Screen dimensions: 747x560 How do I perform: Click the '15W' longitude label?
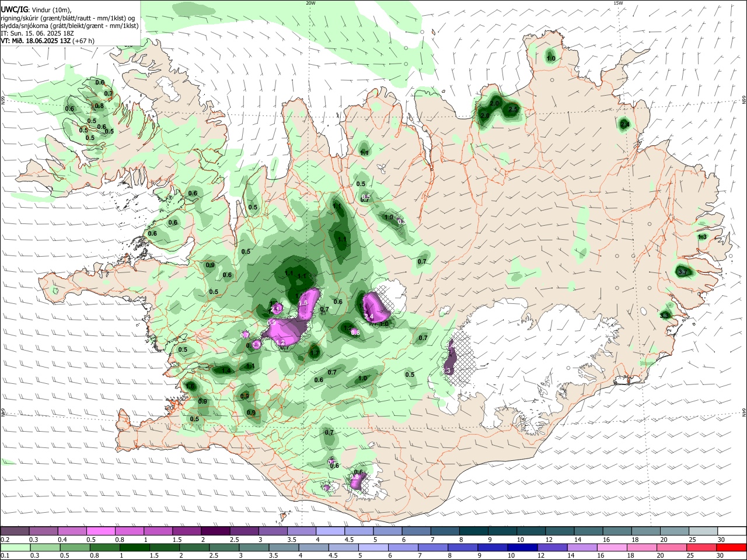618,3
